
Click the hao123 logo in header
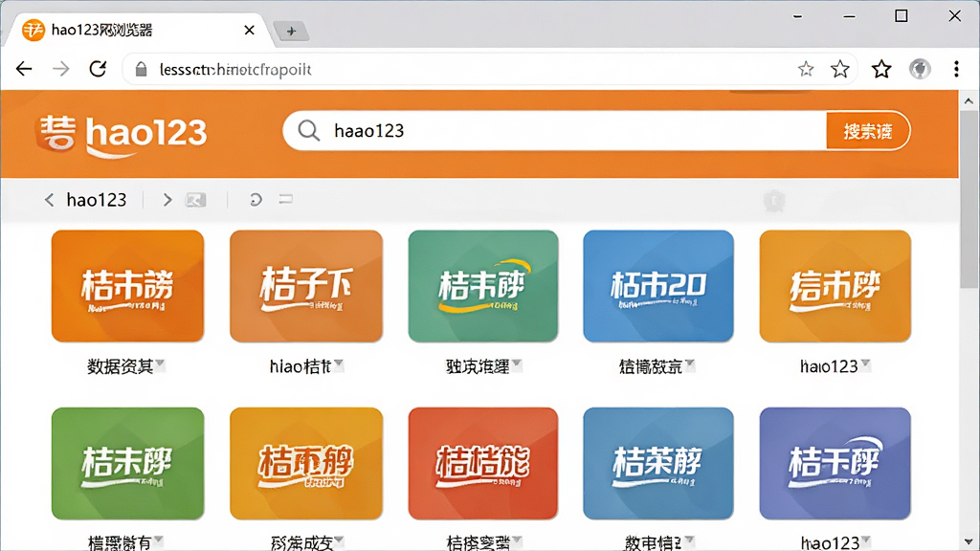122,133
